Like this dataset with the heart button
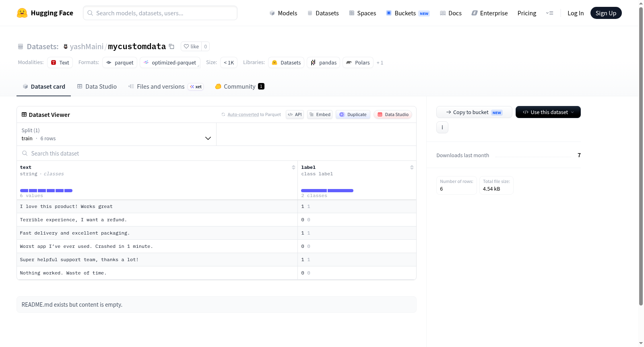The width and height of the screenshot is (644, 347). 191,46
